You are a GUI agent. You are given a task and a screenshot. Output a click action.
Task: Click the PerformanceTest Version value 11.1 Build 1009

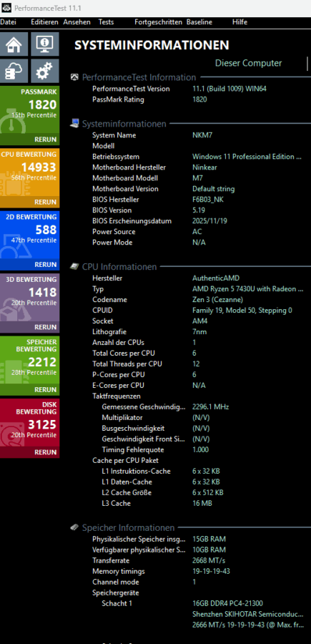click(229, 89)
